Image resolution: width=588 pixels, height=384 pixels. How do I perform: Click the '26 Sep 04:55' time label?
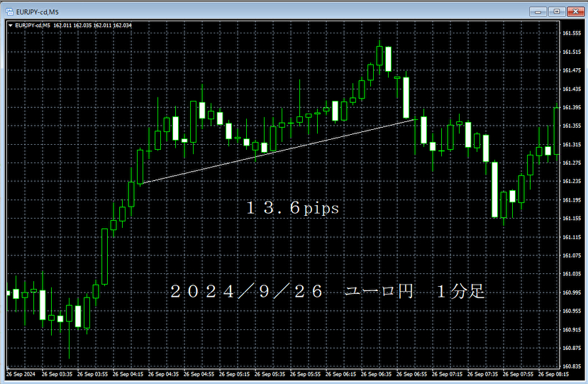pos(199,374)
